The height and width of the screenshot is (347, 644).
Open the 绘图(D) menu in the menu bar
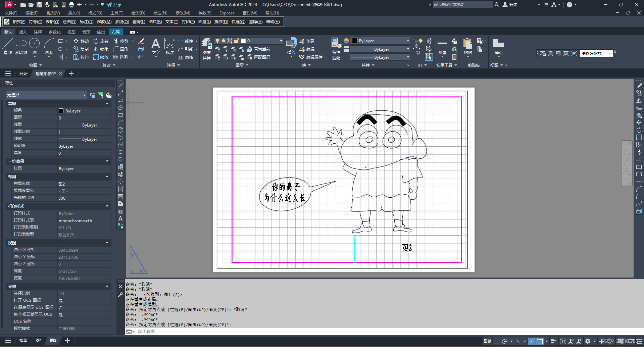[138, 13]
